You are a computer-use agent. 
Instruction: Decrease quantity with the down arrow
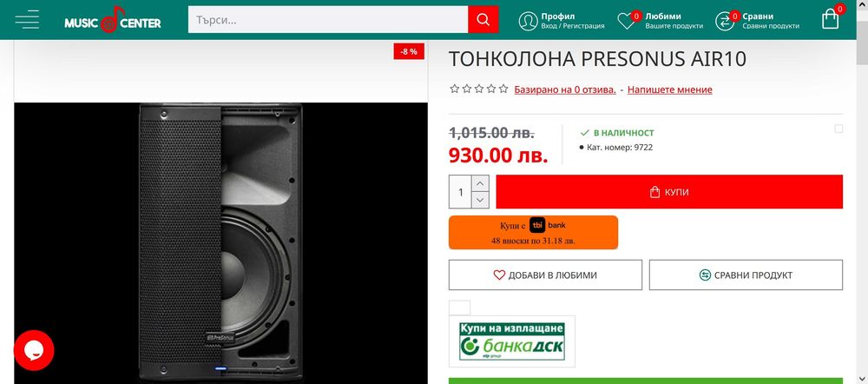coord(481,200)
